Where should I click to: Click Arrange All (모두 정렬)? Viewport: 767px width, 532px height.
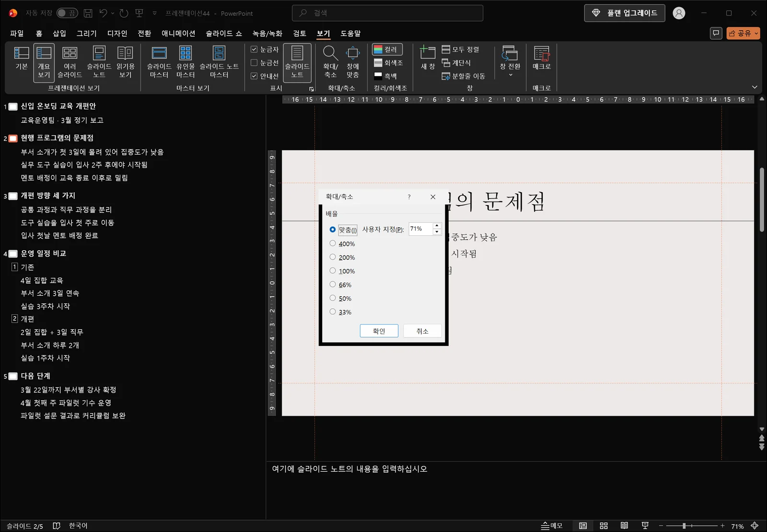click(x=460, y=49)
